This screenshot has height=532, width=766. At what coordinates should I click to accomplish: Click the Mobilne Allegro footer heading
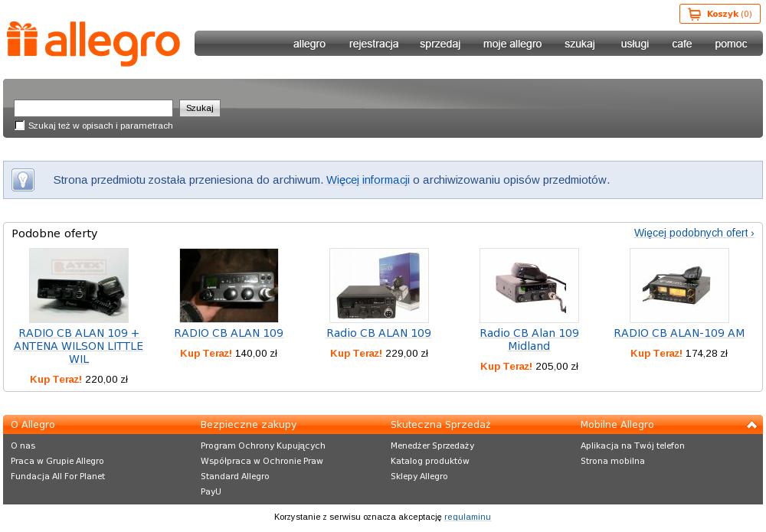tap(617, 425)
